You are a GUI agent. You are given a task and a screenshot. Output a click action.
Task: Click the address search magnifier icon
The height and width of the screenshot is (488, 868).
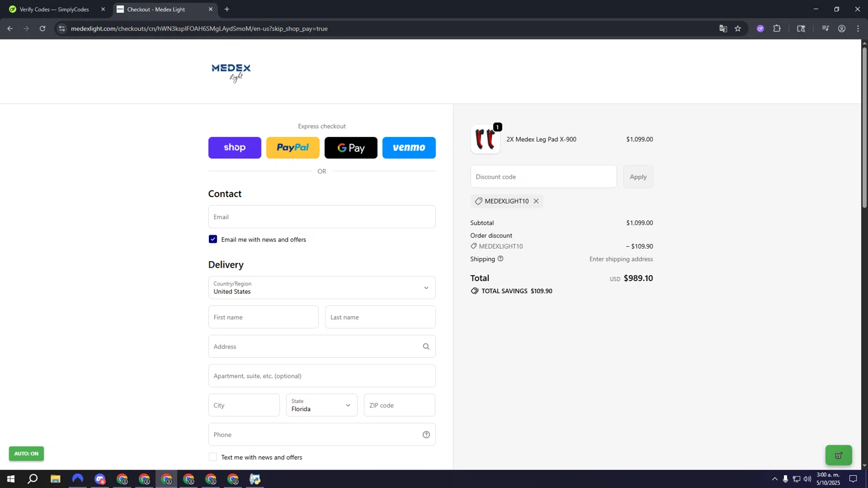(x=426, y=347)
